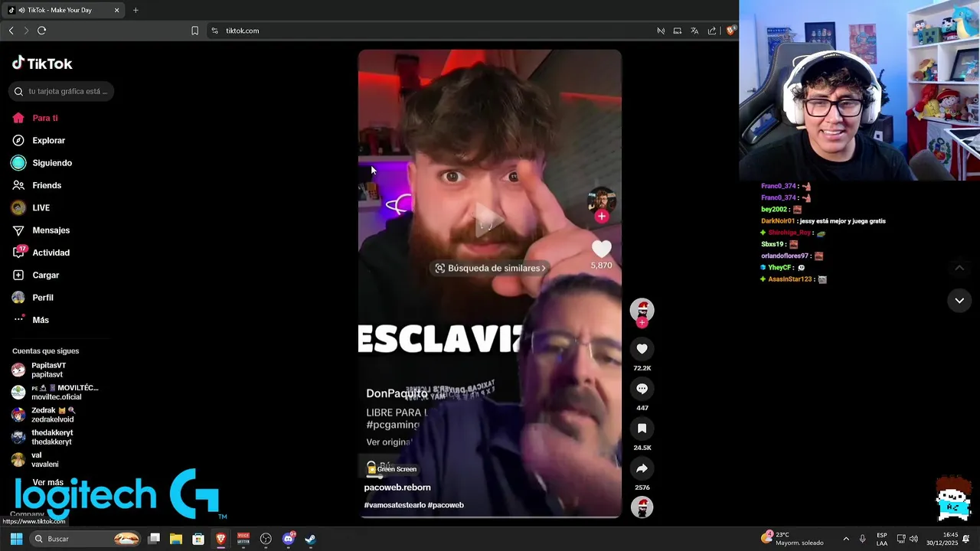The image size is (980, 551).
Task: Open Actividad notifications
Action: [41, 253]
